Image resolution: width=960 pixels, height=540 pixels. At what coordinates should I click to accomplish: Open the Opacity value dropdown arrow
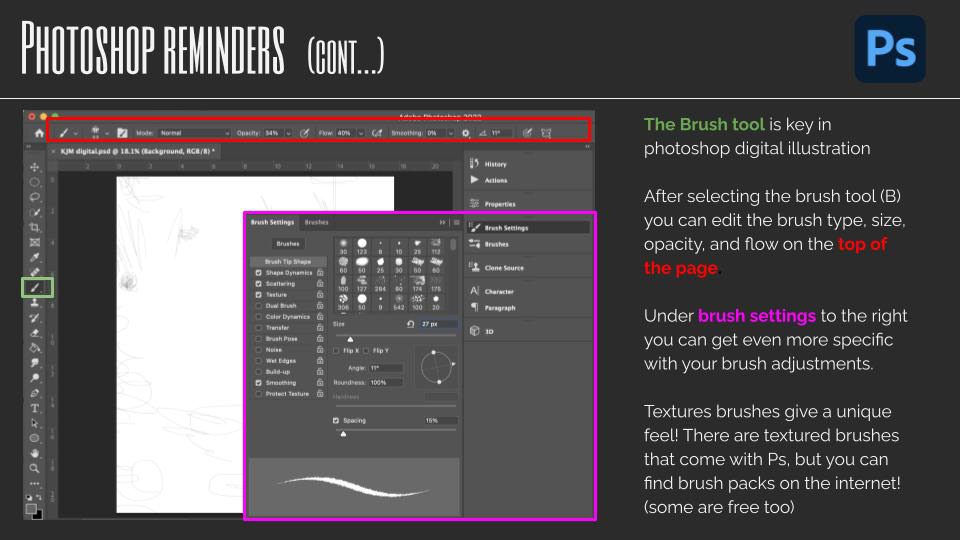288,133
